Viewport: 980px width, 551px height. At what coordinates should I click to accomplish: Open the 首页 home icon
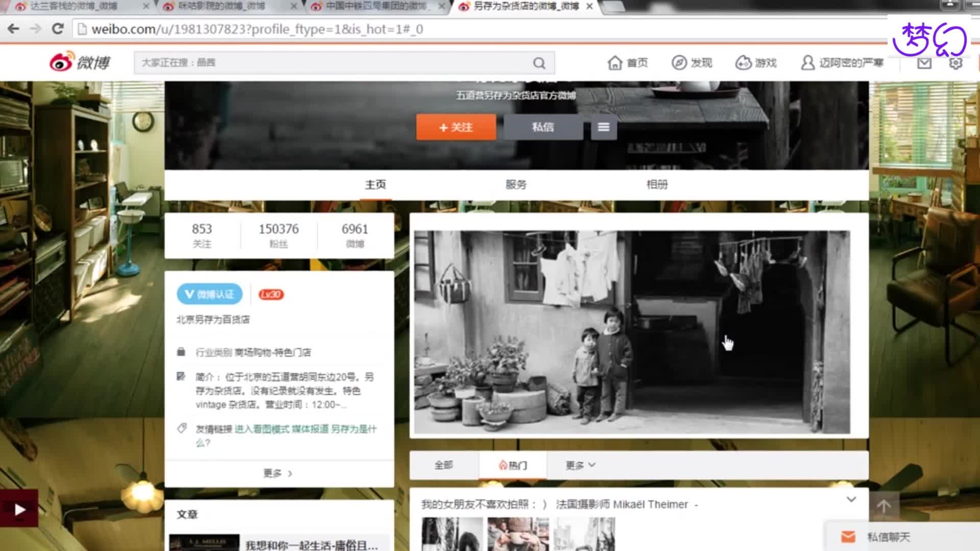pyautogui.click(x=615, y=63)
